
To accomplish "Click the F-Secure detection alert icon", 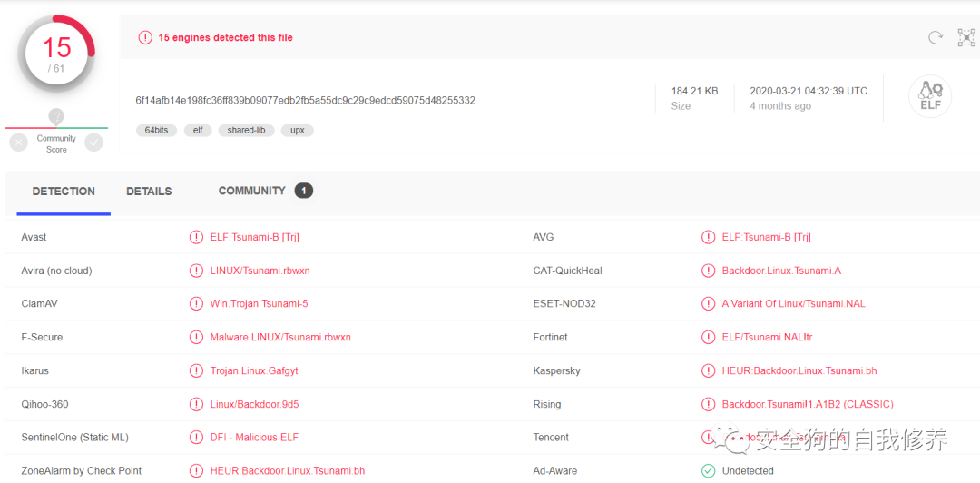I will tap(196, 337).
